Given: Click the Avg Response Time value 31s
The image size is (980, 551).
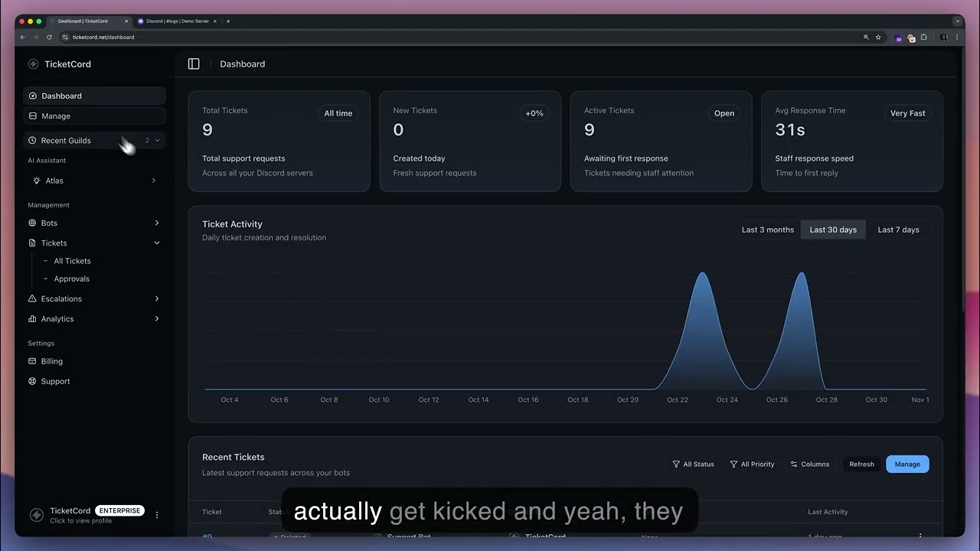Looking at the screenshot, I should (790, 130).
